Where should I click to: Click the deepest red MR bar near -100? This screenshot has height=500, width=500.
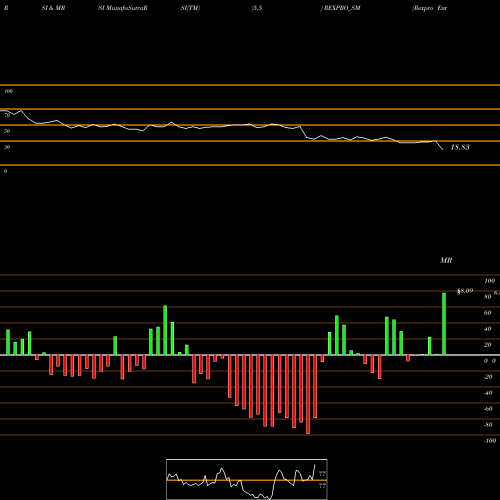[308, 394]
